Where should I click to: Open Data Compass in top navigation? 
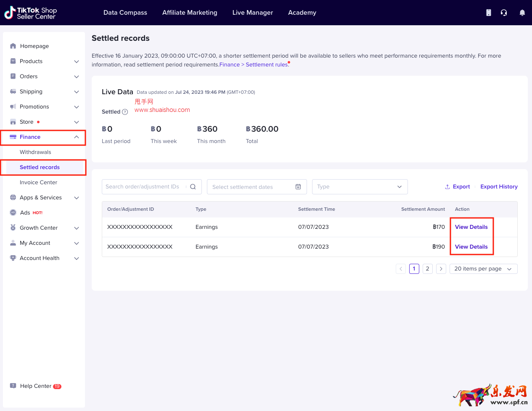[125, 13]
